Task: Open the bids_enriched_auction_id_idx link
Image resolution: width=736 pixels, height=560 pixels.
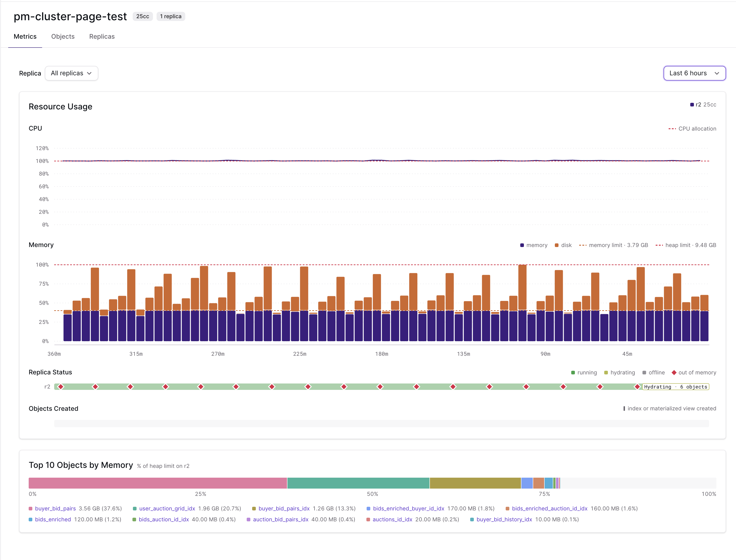Action: pyautogui.click(x=550, y=508)
